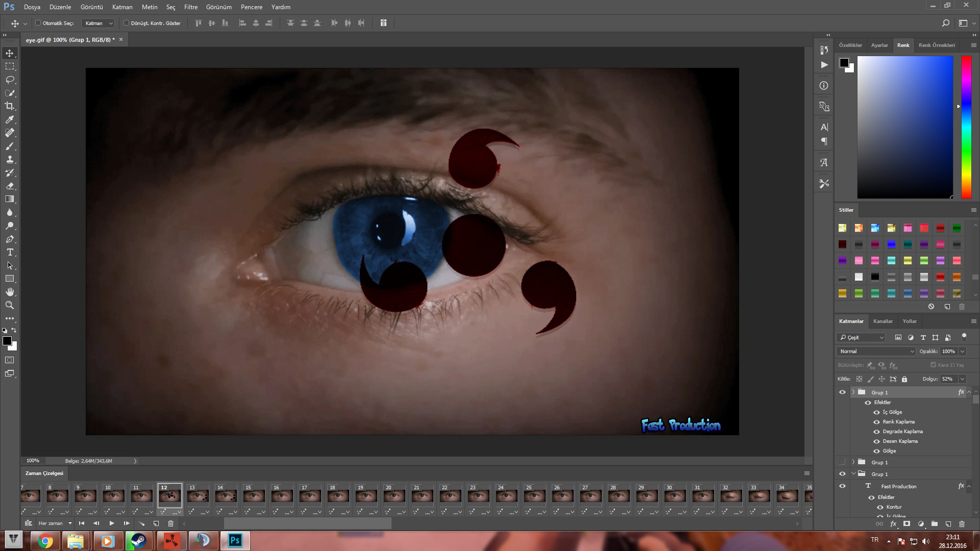
Task: Play the timeline animation
Action: [x=111, y=523]
